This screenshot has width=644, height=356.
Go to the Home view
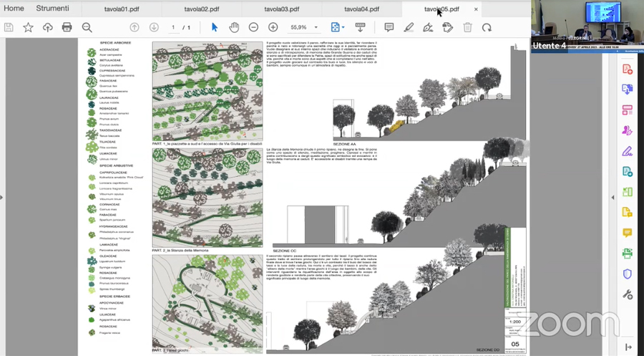[14, 9]
